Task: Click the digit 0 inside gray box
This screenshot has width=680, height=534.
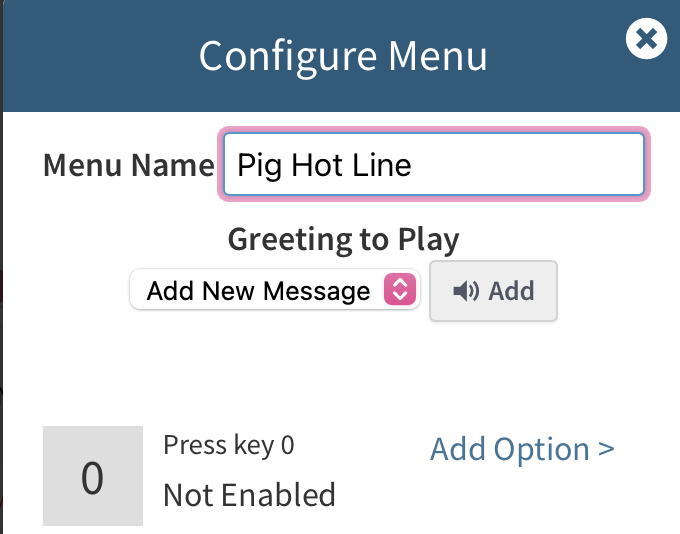Action: 92,478
